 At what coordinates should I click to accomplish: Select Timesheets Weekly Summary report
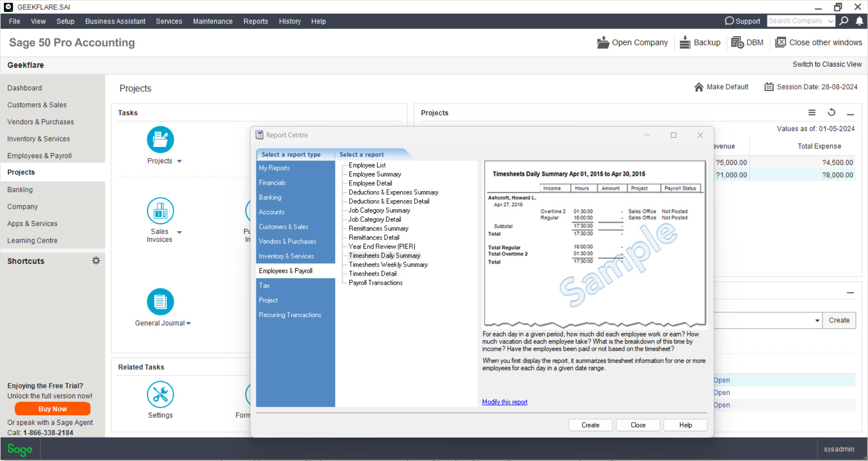coord(387,264)
